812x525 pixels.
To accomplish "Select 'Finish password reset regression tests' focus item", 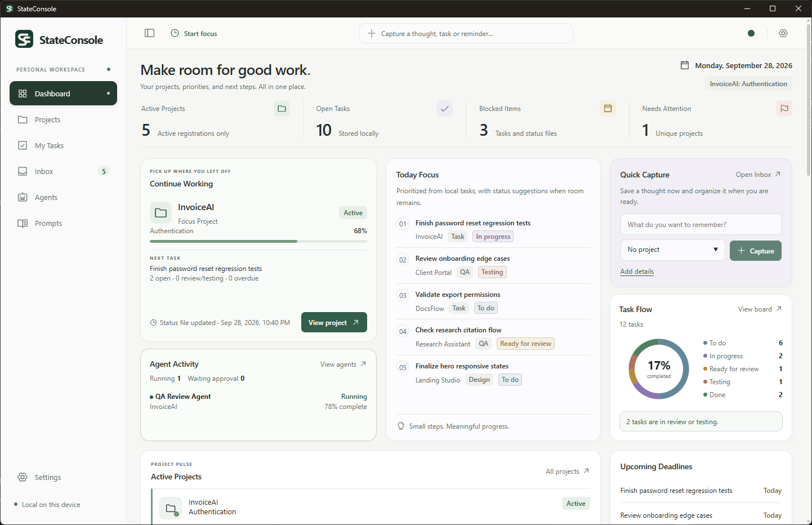I will pyautogui.click(x=493, y=230).
